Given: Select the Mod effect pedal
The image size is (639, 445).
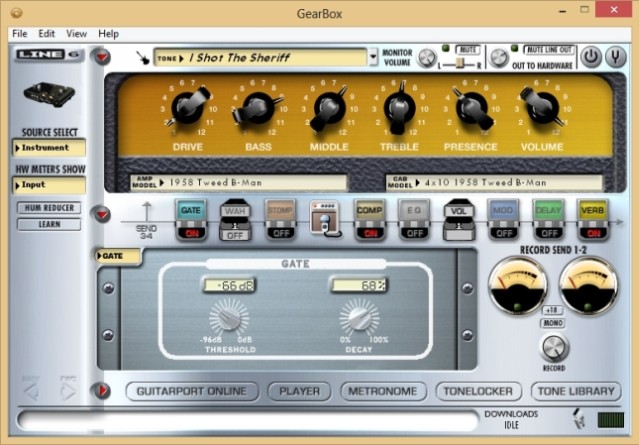Looking at the screenshot, I should [503, 220].
